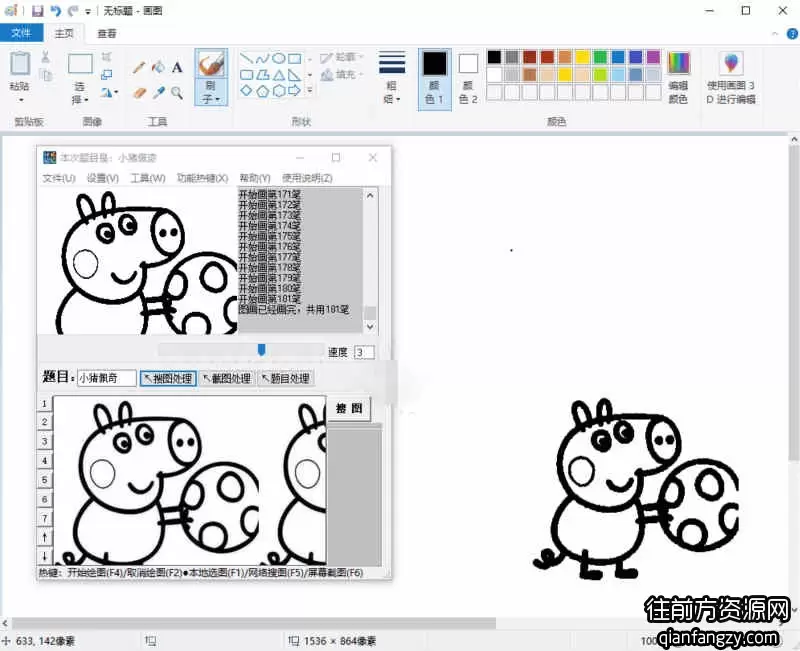Open the Paste dropdown arrow
Image resolution: width=800 pixels, height=651 pixels.
(20, 99)
